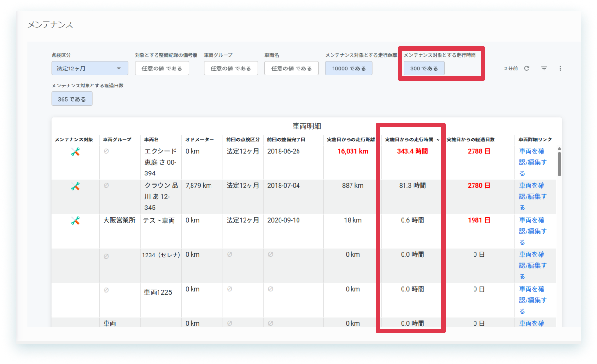Open 車両を確認/編集する link for エクシード row
The width and height of the screenshot is (597, 364).
tap(532, 162)
